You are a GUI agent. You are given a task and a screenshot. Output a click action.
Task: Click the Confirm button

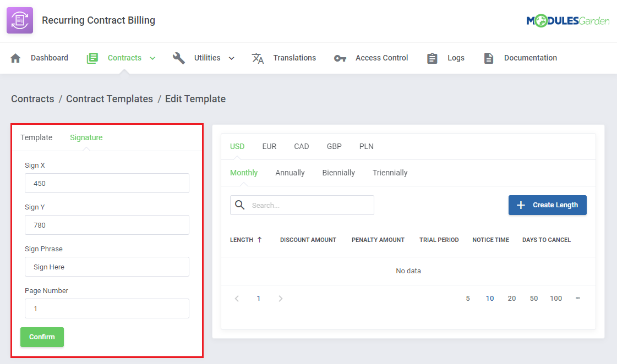pos(42,337)
